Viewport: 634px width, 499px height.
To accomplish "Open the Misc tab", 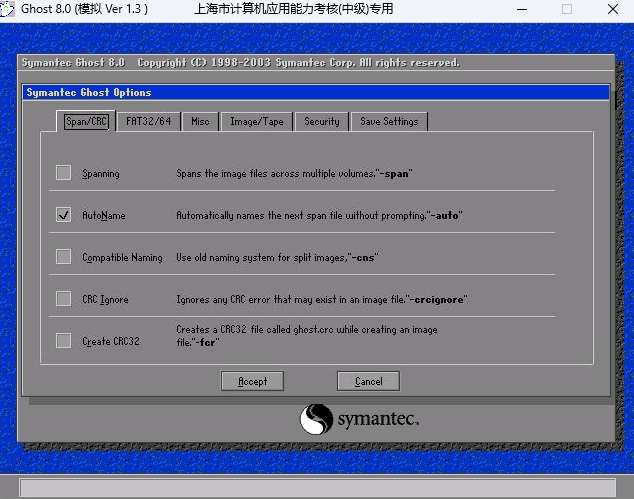I will coord(200,121).
